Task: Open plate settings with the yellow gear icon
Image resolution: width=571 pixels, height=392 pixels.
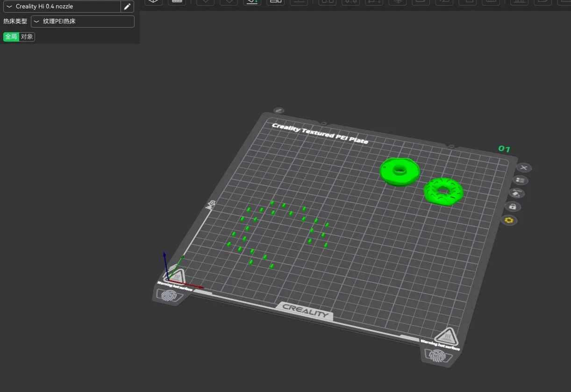Action: pyautogui.click(x=509, y=220)
